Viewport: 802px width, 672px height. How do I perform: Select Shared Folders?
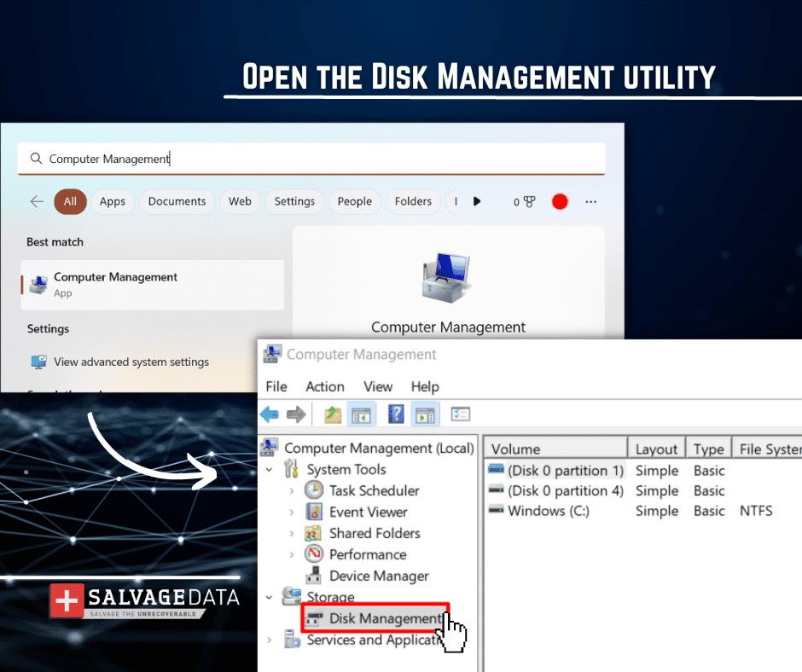(375, 533)
